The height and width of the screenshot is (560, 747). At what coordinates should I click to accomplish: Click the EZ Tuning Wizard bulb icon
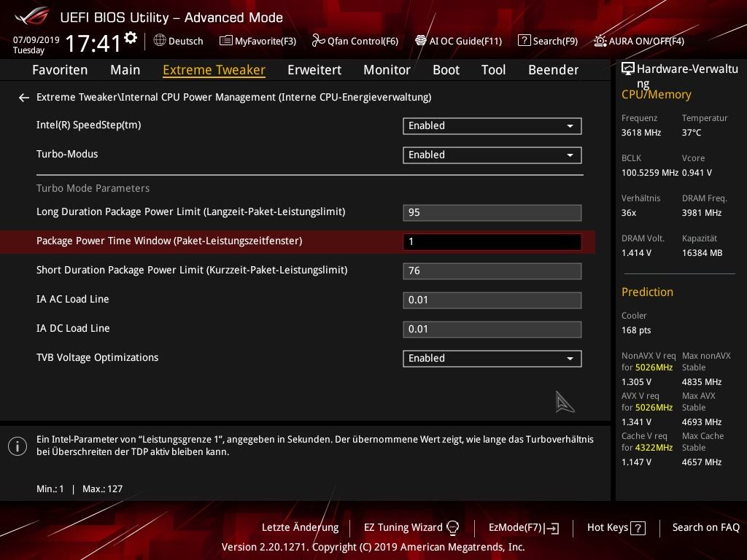coord(452,528)
